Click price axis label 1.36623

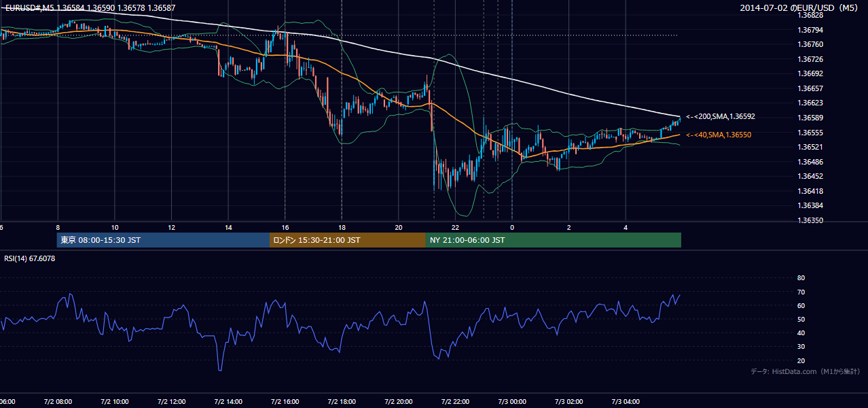point(811,103)
